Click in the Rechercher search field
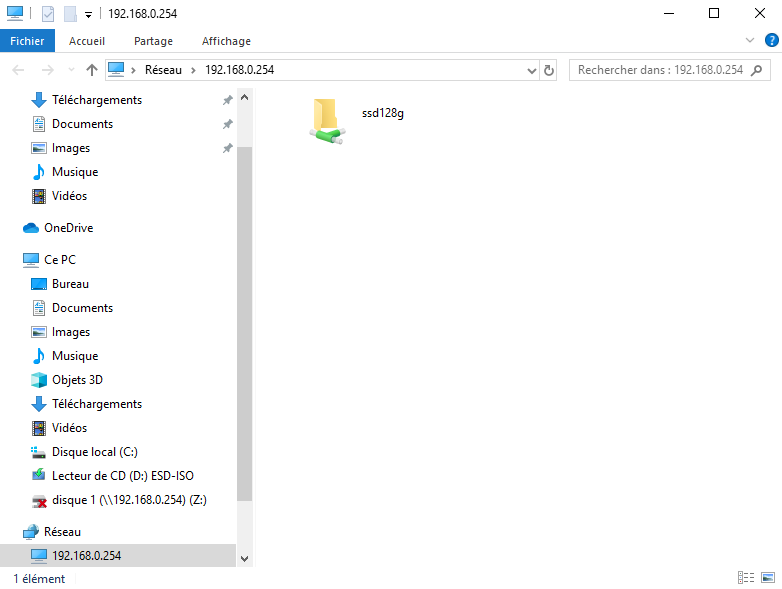Screen dimensions: 782x589 [660, 71]
